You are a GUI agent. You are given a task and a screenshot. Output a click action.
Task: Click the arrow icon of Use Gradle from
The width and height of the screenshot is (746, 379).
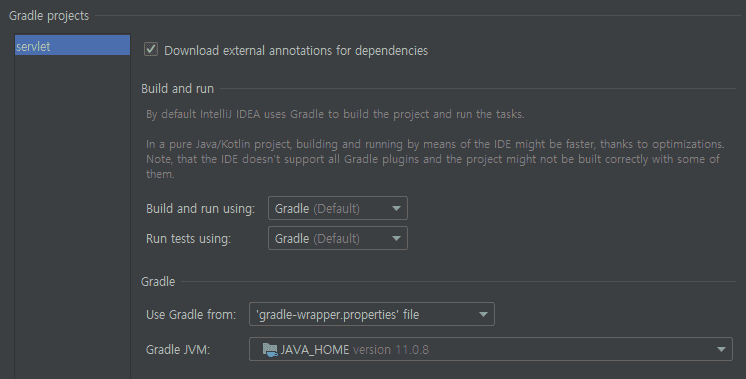483,314
